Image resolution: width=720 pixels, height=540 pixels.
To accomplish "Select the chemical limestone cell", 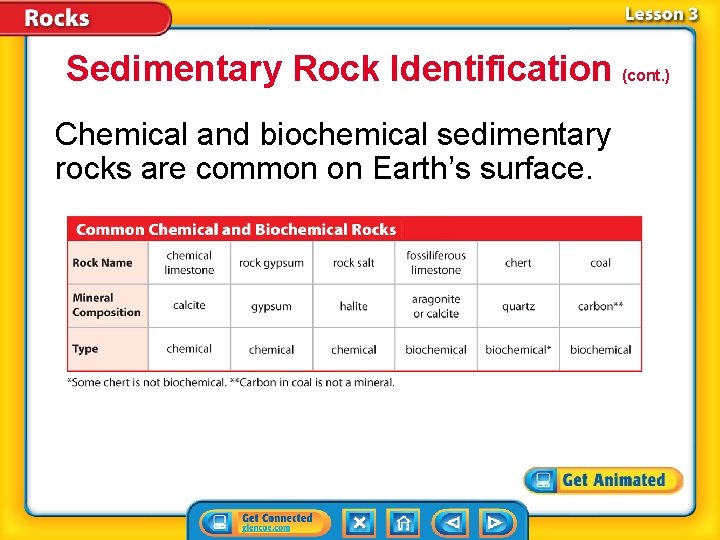I will click(189, 263).
